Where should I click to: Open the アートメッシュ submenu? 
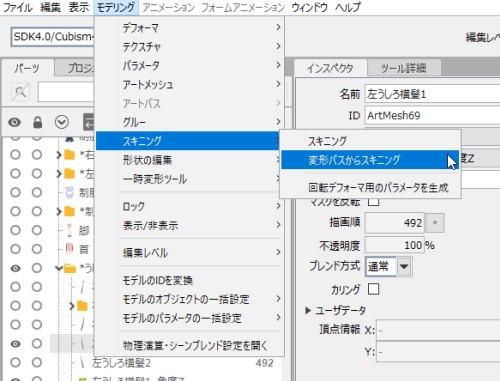pyautogui.click(x=189, y=85)
